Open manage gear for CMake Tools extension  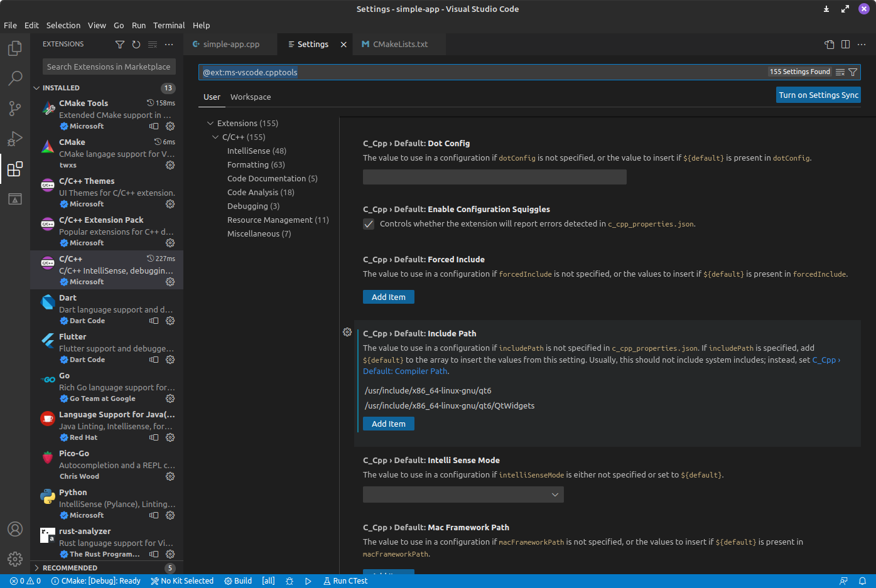coord(170,126)
